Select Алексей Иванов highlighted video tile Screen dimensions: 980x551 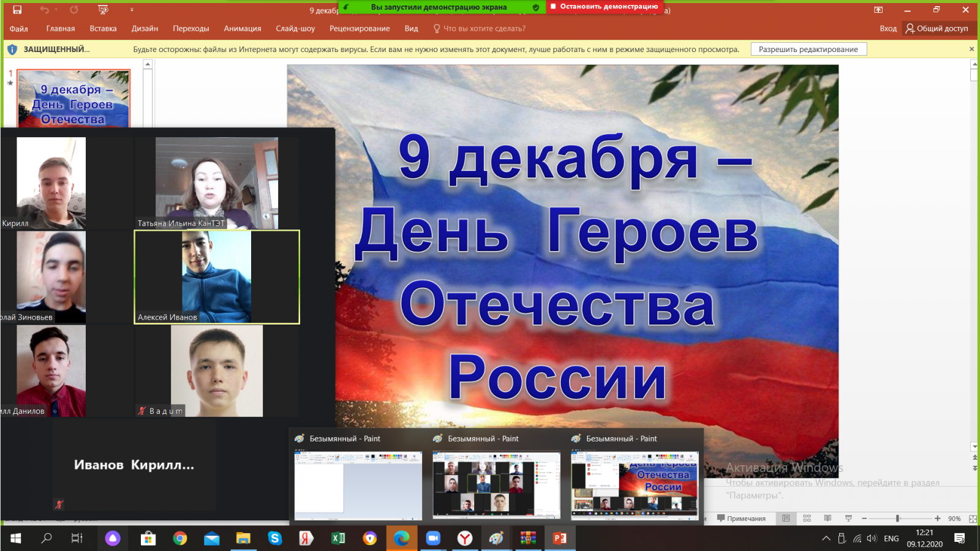pyautogui.click(x=217, y=277)
